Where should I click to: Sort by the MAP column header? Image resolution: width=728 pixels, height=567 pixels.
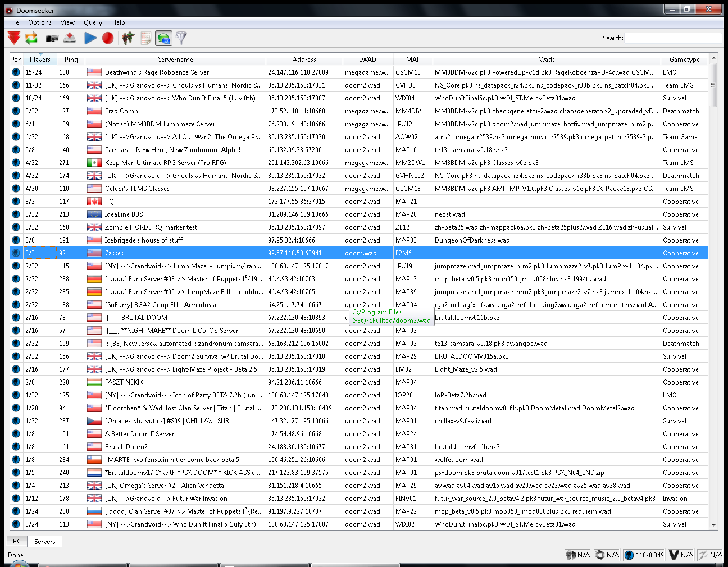pyautogui.click(x=413, y=59)
